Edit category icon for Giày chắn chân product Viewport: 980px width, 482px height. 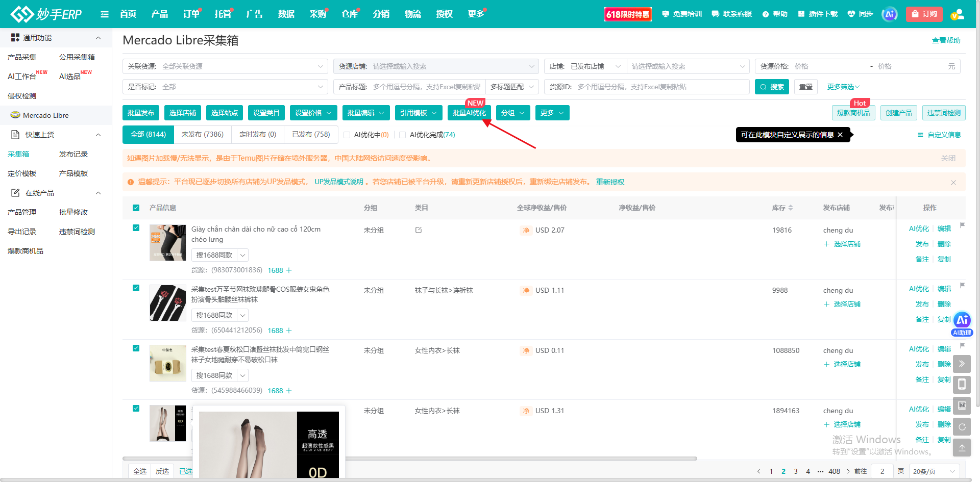tap(419, 230)
